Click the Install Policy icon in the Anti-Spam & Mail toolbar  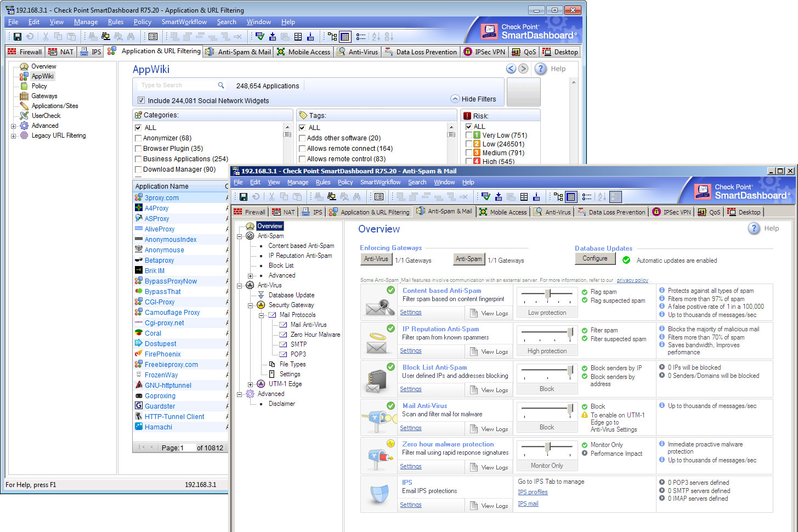[499, 197]
